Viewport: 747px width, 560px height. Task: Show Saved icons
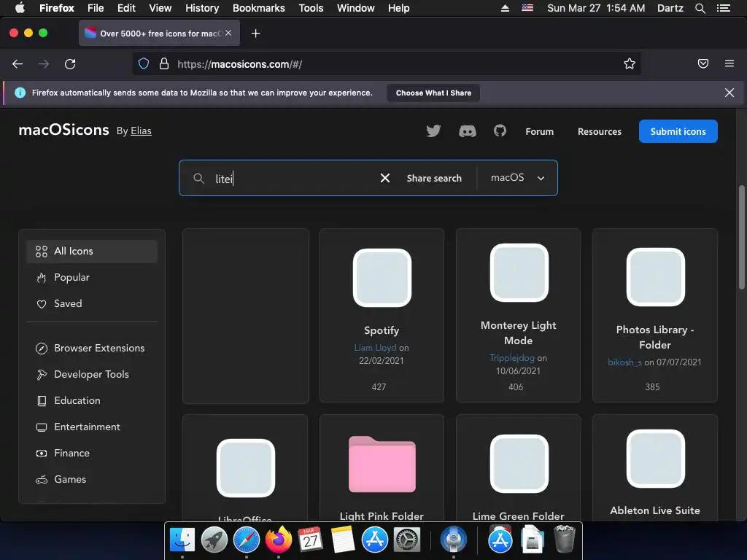click(92, 304)
